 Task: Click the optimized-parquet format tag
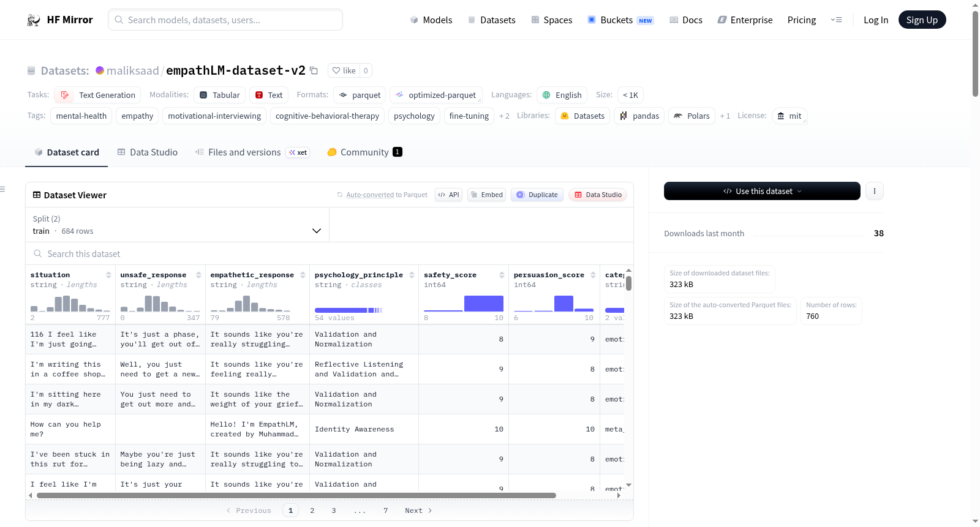tap(436, 95)
